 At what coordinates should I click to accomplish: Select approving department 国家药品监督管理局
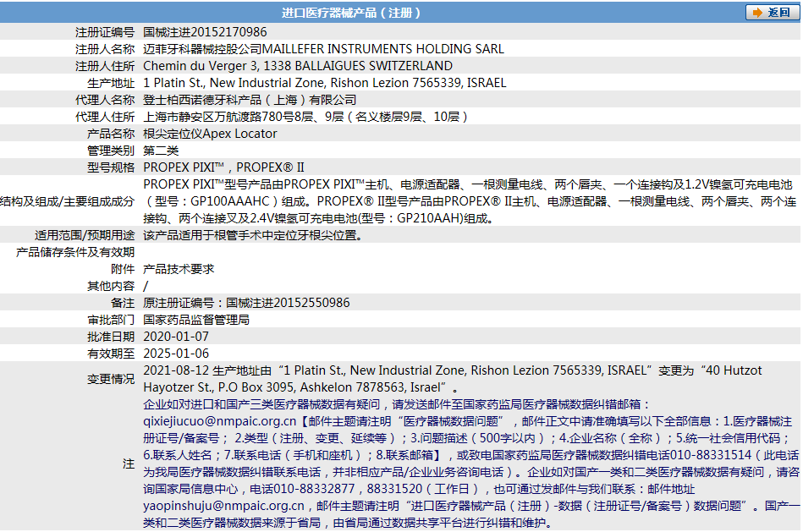pyautogui.click(x=196, y=320)
